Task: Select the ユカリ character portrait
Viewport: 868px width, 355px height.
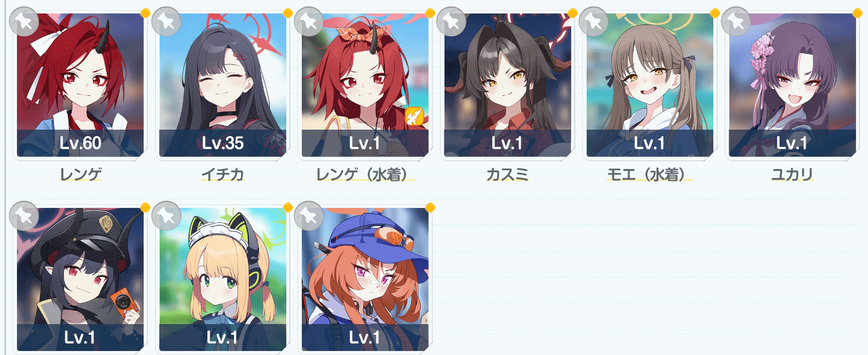Action: tap(792, 85)
